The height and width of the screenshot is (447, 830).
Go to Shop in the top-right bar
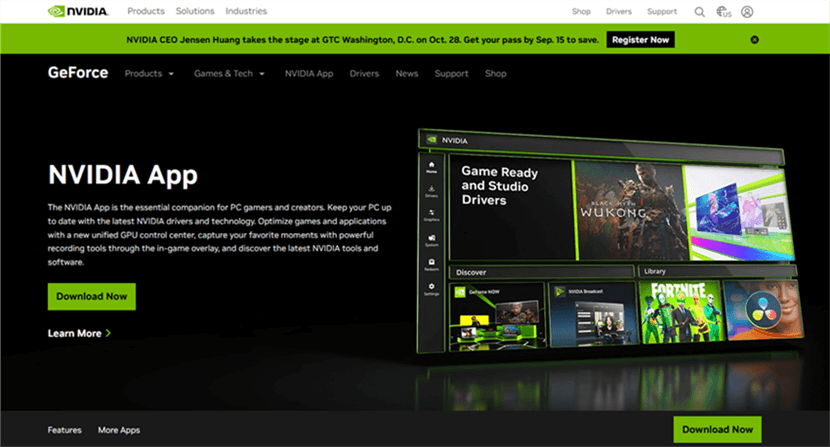[x=581, y=12]
